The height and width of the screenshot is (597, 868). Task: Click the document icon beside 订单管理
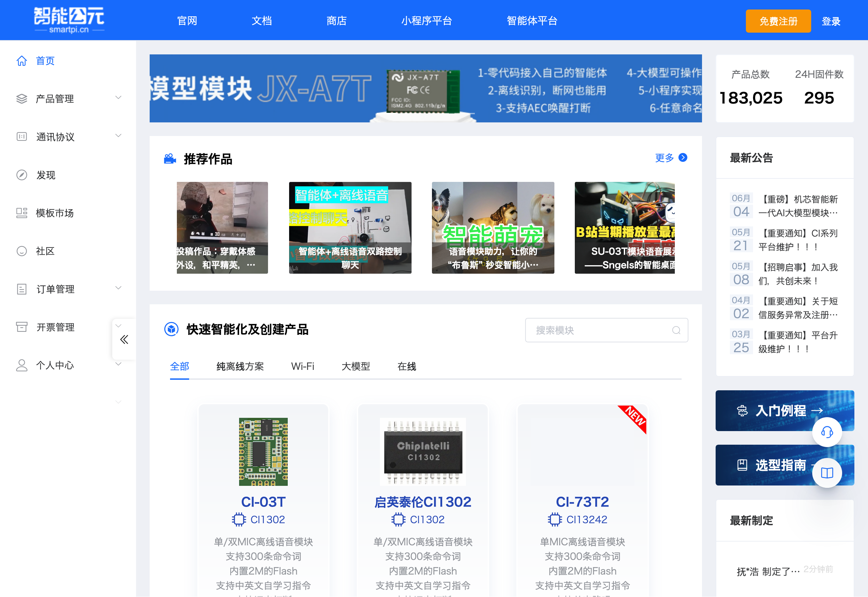pos(22,289)
